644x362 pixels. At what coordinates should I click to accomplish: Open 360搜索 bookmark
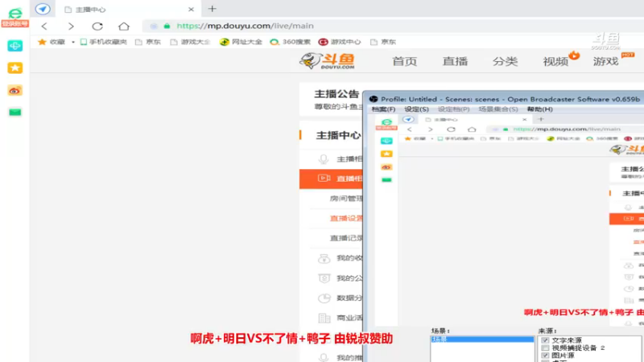pos(290,42)
